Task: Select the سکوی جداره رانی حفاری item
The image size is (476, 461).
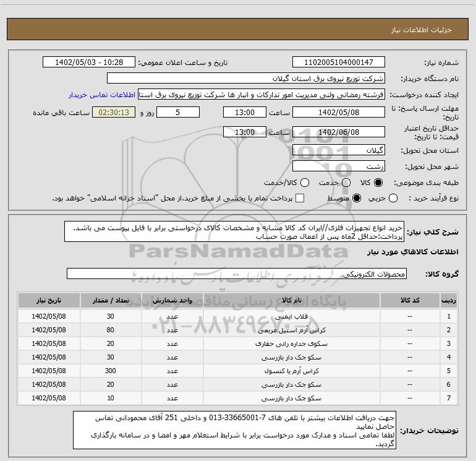Action: [x=291, y=343]
